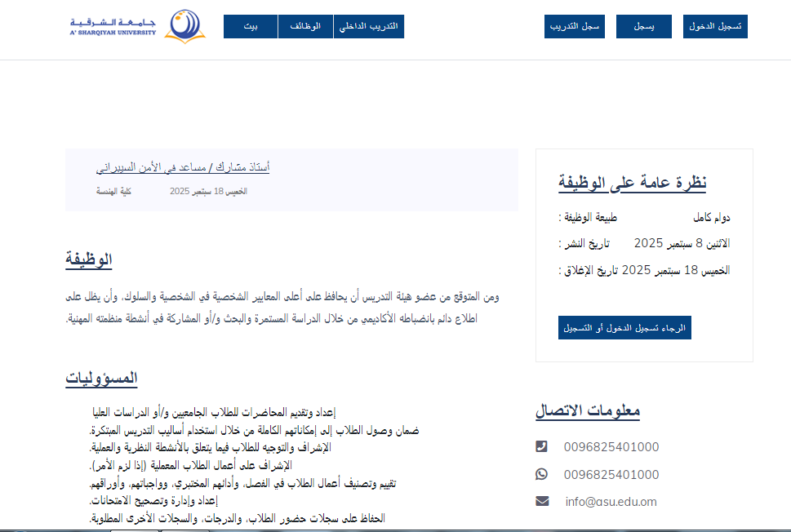Click the A'Sharqiyah University logo
The image size is (791, 532).
coord(137,26)
